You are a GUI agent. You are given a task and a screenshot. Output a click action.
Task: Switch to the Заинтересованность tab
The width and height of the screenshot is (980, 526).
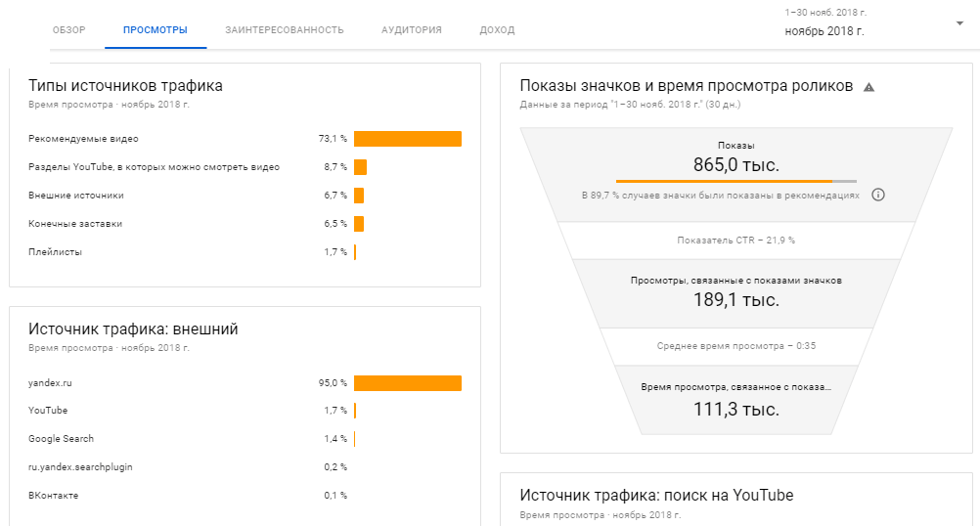tap(284, 30)
